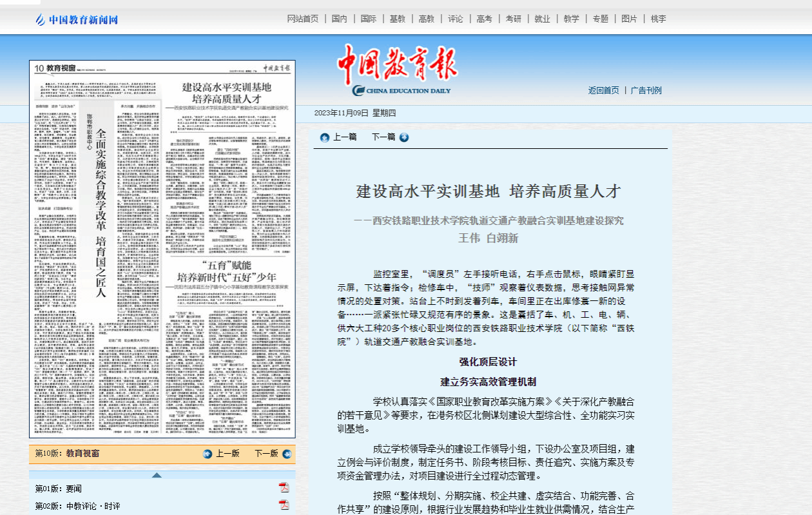Click the 下一篇 next article arrow icon
Screen dimensions: 812x515
point(404,137)
